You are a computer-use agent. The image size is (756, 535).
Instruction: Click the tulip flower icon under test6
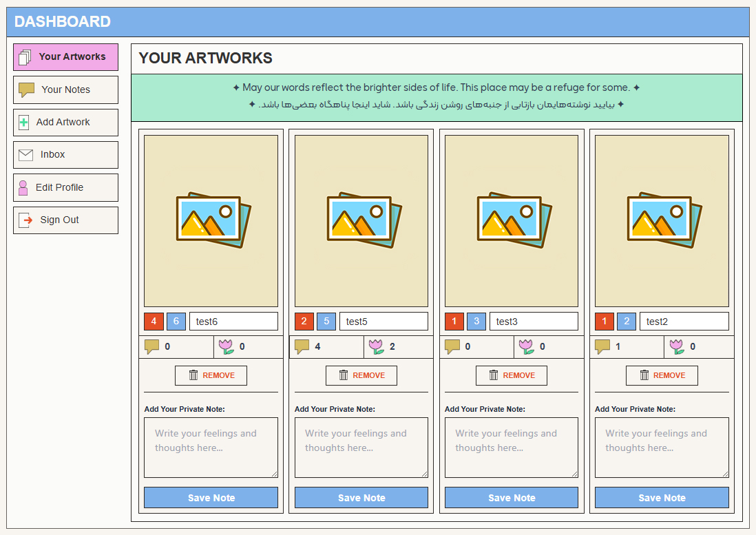coord(226,346)
